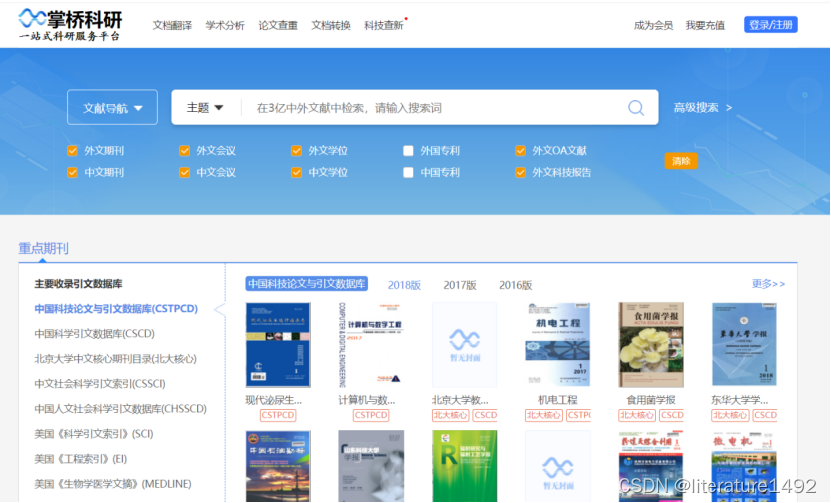This screenshot has width=831, height=503.
Task: Click CSTPCD tag under 计算机与数...
Action: pos(371,415)
